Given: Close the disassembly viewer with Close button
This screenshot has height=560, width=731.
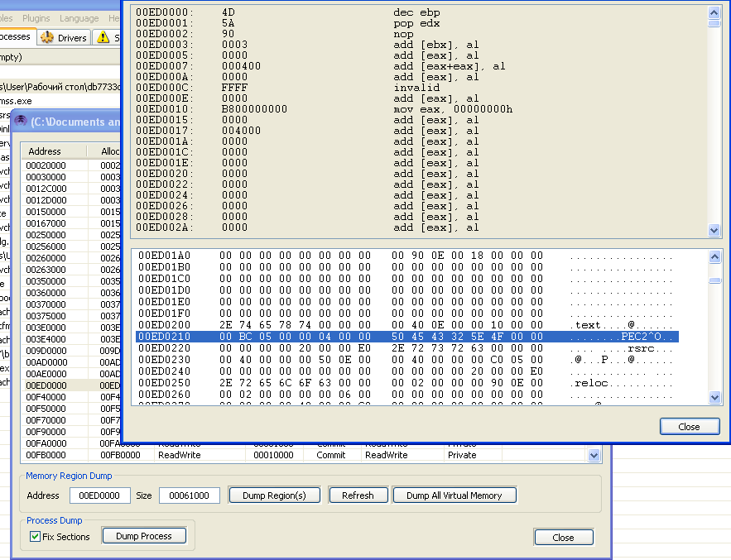Looking at the screenshot, I should point(689,427).
